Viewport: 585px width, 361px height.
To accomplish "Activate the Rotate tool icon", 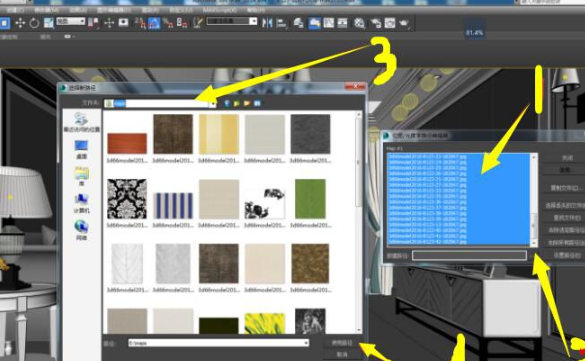I will tap(34, 23).
